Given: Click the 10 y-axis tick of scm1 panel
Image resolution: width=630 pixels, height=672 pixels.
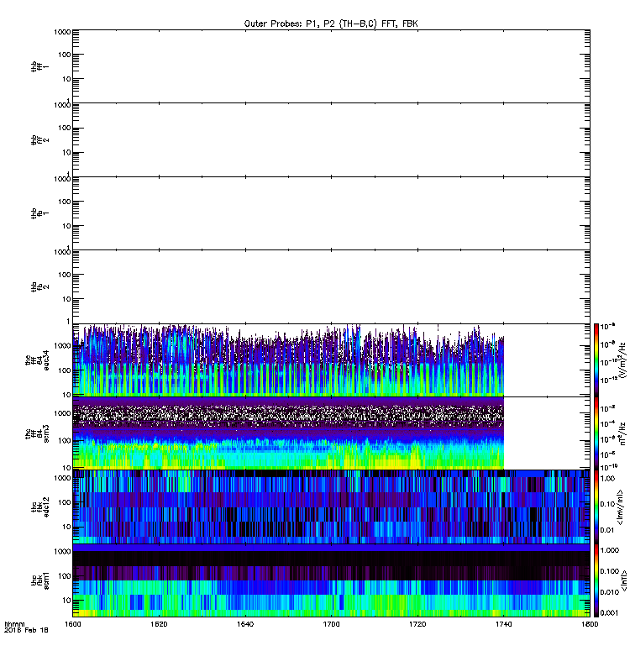Looking at the screenshot, I should (67, 600).
